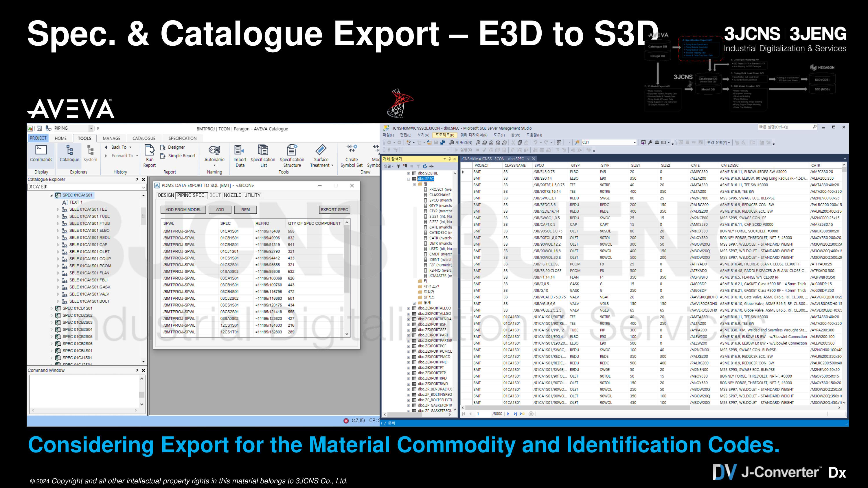This screenshot has height=488, width=868.
Task: Click the REM button
Action: coord(245,210)
